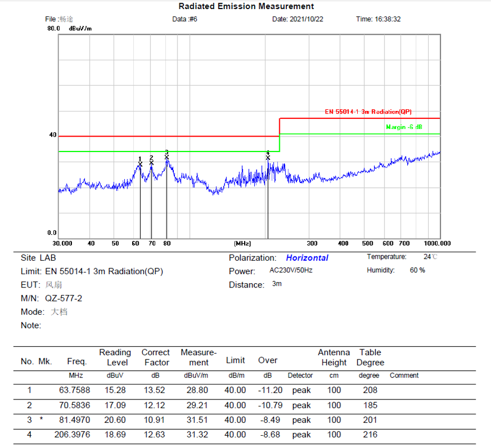Click table degree value 185
The image size is (491, 448).
(x=370, y=405)
